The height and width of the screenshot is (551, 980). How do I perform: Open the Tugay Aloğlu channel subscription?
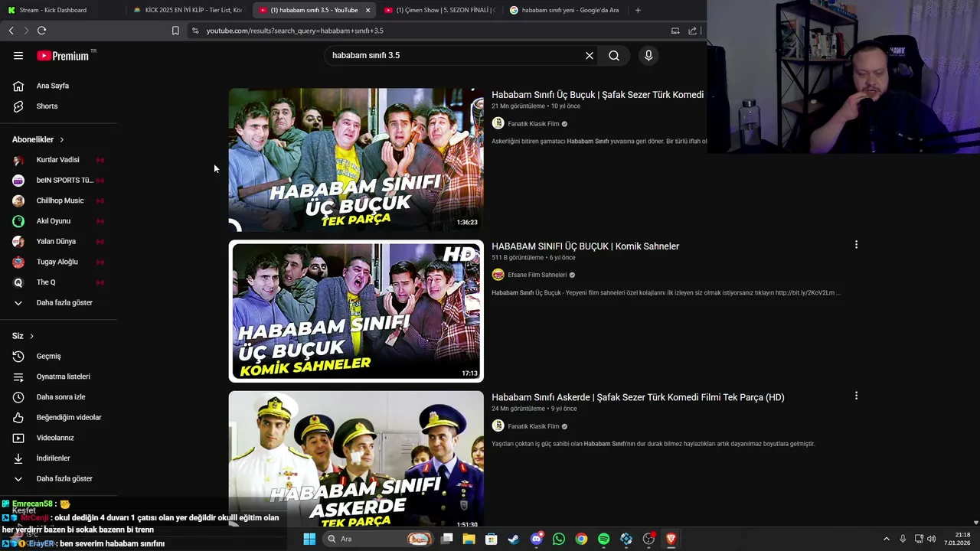(57, 262)
